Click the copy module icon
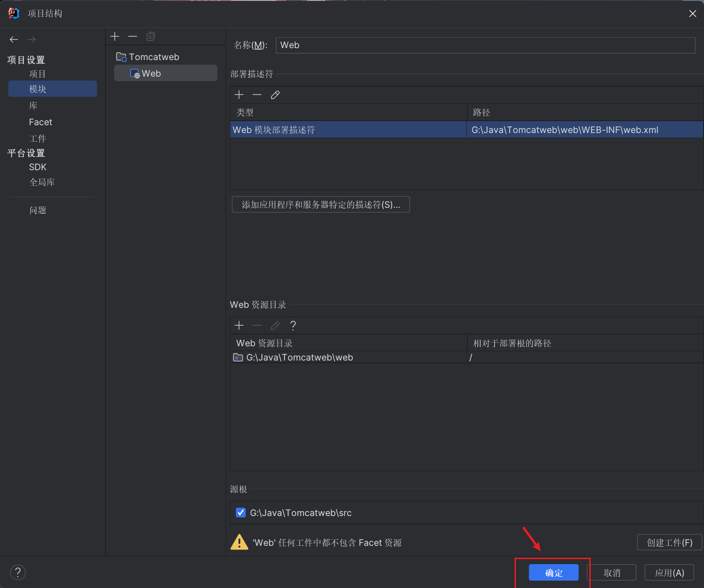The height and width of the screenshot is (588, 704). tap(150, 36)
